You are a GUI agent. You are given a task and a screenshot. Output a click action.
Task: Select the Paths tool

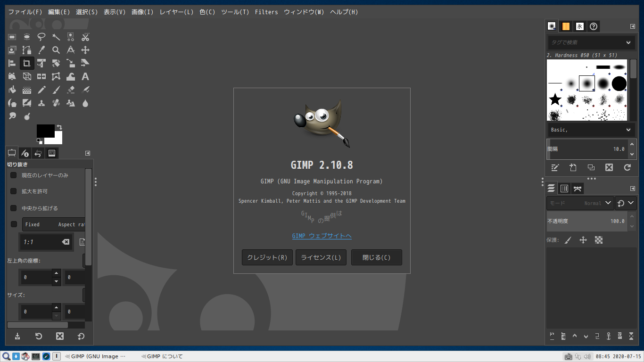[27, 50]
